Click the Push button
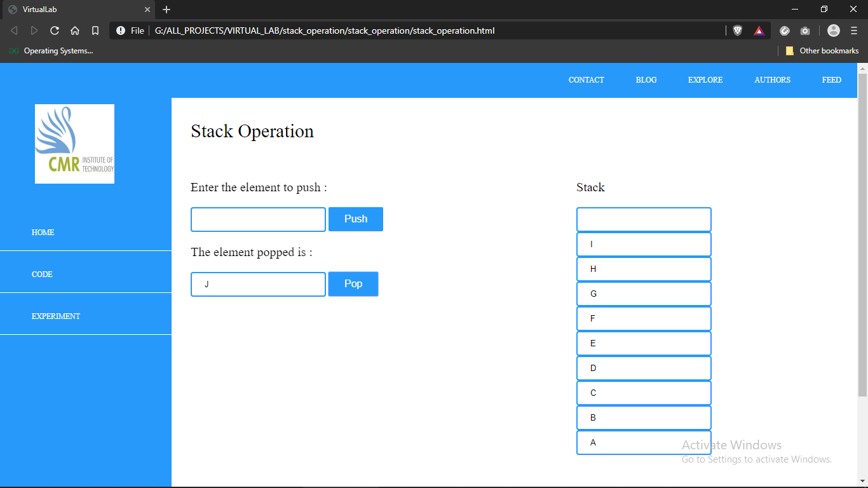Image resolution: width=868 pixels, height=488 pixels. (x=356, y=219)
